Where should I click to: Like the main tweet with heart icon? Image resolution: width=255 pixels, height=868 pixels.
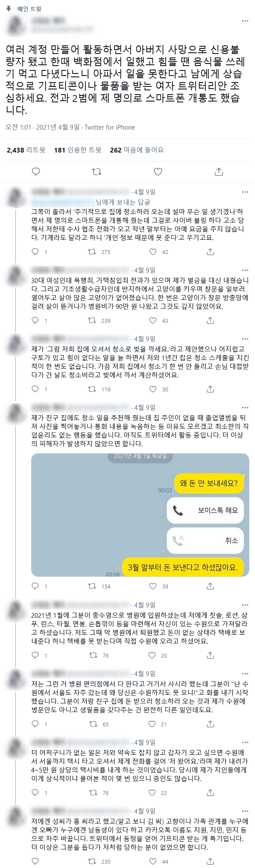[158, 172]
